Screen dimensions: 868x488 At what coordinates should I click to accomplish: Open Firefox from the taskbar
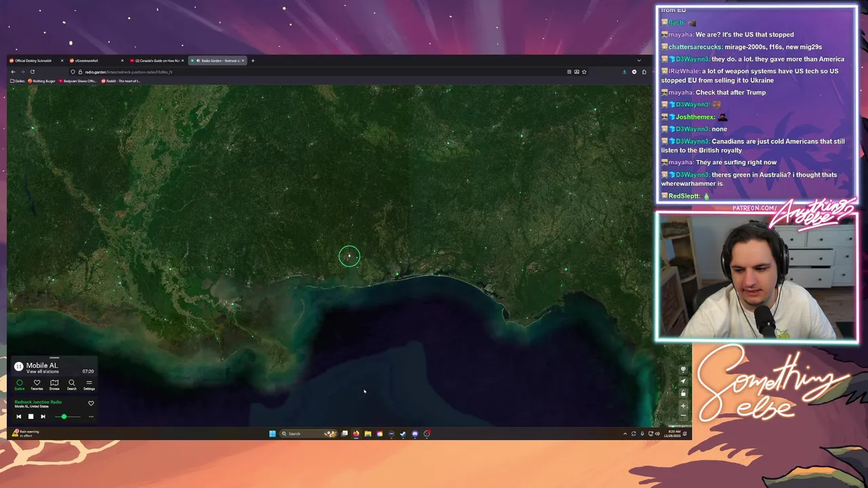pos(356,434)
